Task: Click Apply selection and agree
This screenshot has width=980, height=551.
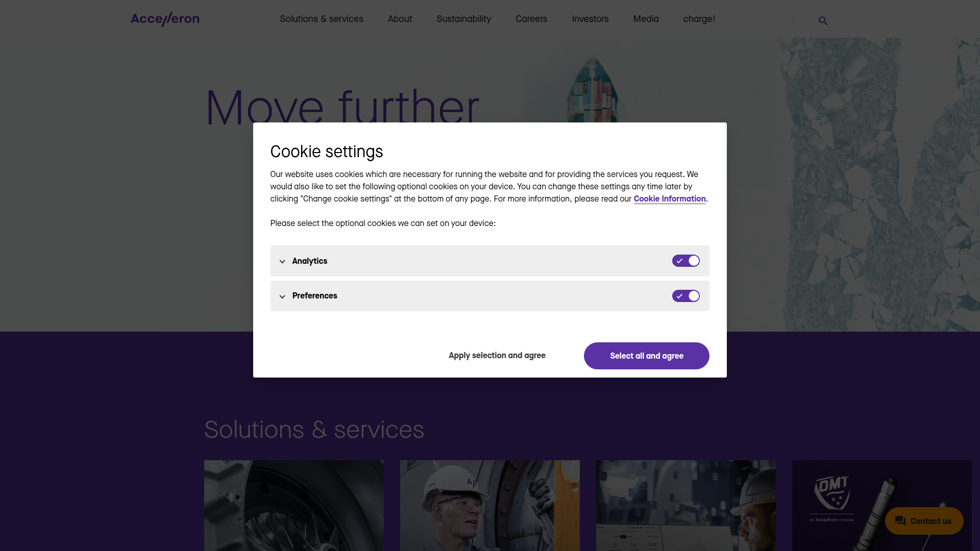Action: pos(497,356)
